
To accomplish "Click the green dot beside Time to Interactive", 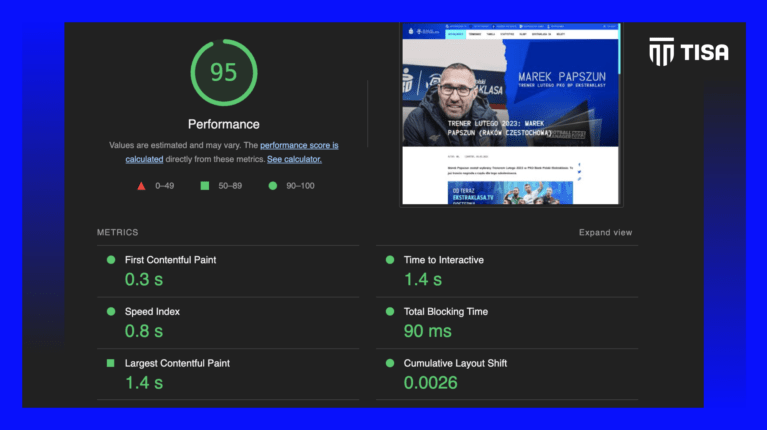I will 390,260.
